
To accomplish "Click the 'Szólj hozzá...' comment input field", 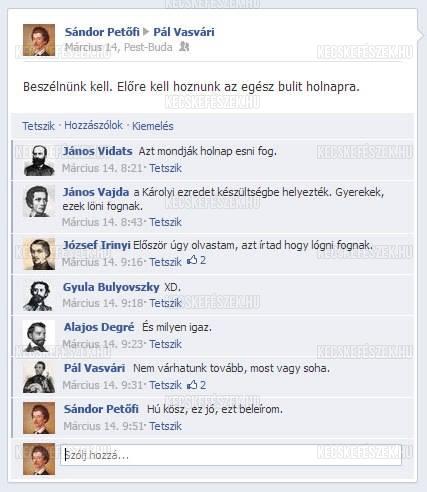I will (x=231, y=455).
